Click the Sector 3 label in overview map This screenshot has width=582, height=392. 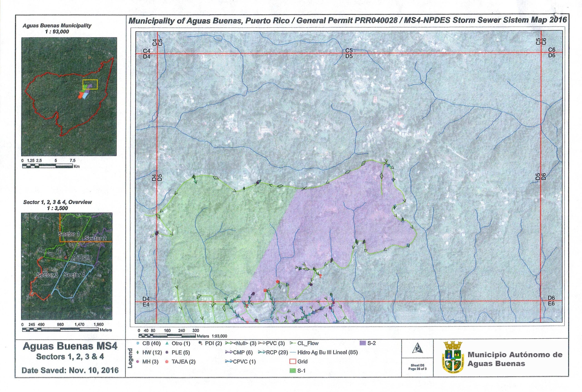(x=47, y=275)
